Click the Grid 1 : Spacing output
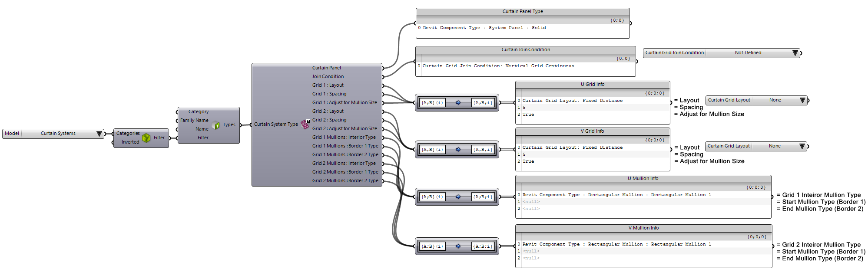868x272 pixels. tap(329, 94)
